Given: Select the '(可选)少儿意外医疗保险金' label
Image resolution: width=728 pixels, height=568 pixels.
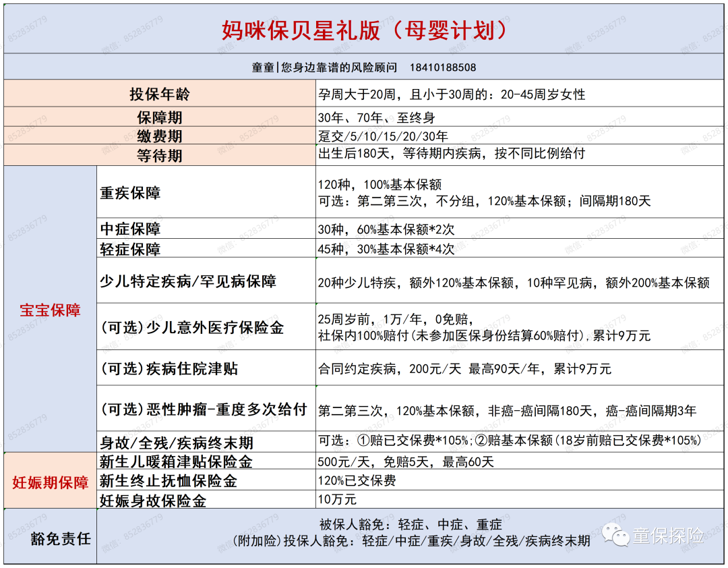Looking at the screenshot, I should point(206,326).
